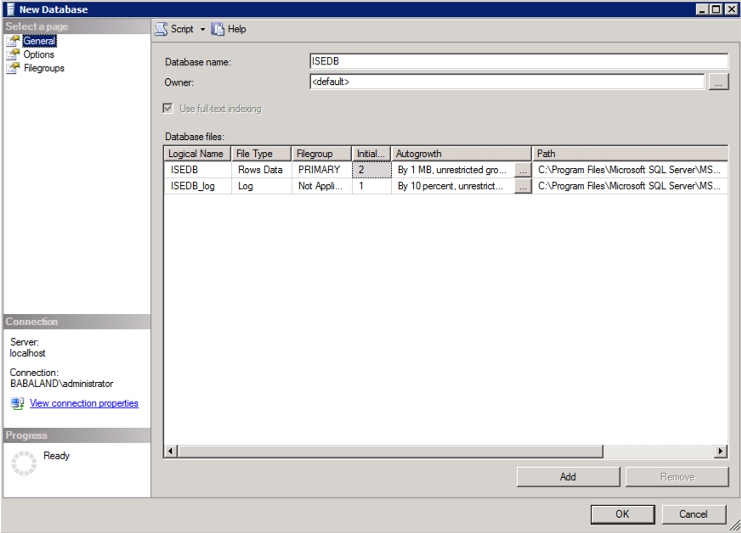Browse for owner with ellipsis button
The image size is (741, 533).
[x=718, y=82]
